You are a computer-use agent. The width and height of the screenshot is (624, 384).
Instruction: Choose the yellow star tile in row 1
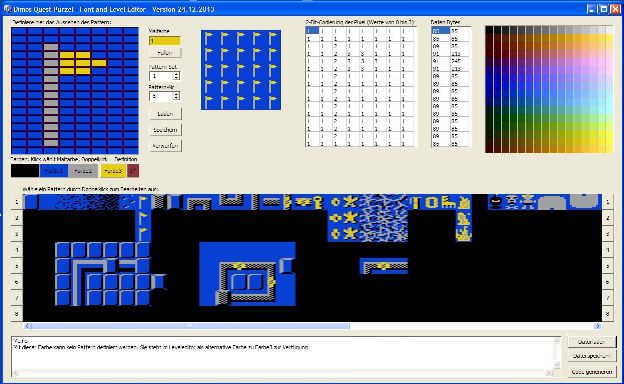pyautogui.click(x=351, y=202)
